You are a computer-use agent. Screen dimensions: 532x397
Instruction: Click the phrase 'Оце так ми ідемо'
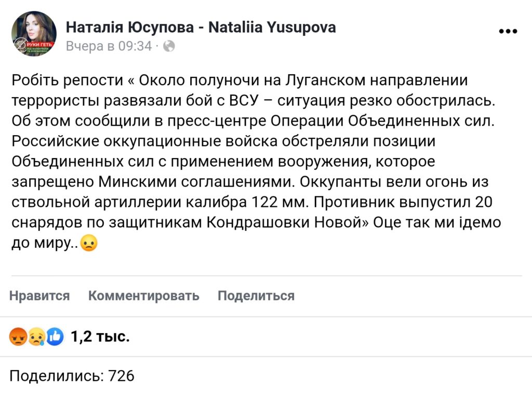[437, 222]
